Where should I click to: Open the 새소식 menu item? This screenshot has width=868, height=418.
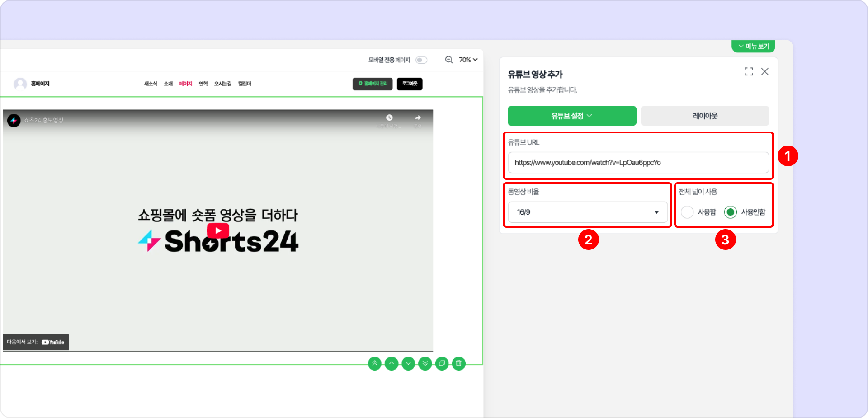tap(151, 84)
